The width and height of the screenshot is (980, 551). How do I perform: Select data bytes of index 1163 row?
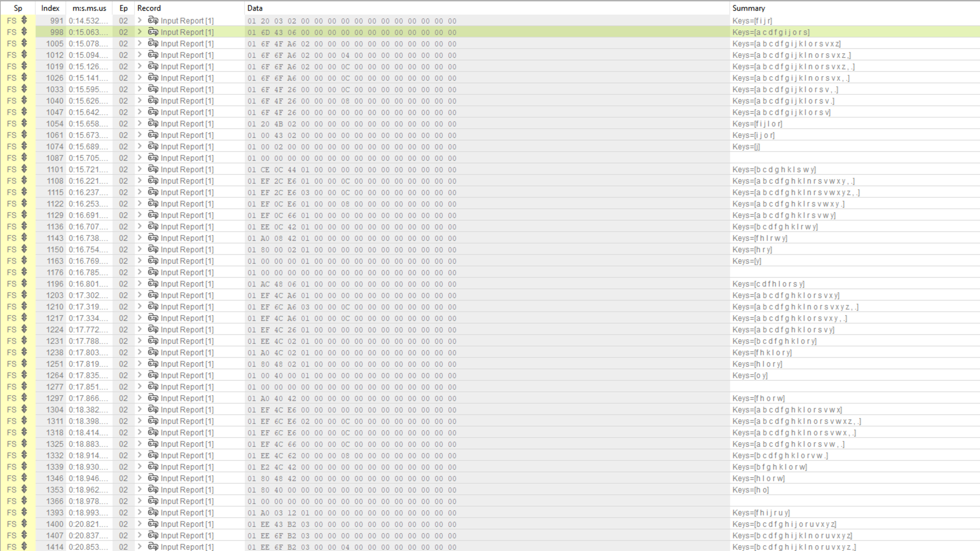pyautogui.click(x=351, y=261)
